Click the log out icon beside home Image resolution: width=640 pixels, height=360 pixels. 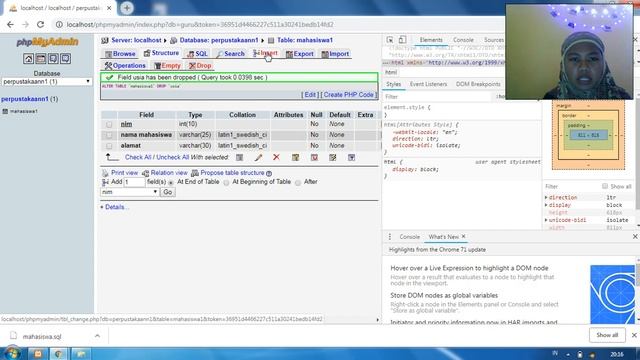[41, 59]
